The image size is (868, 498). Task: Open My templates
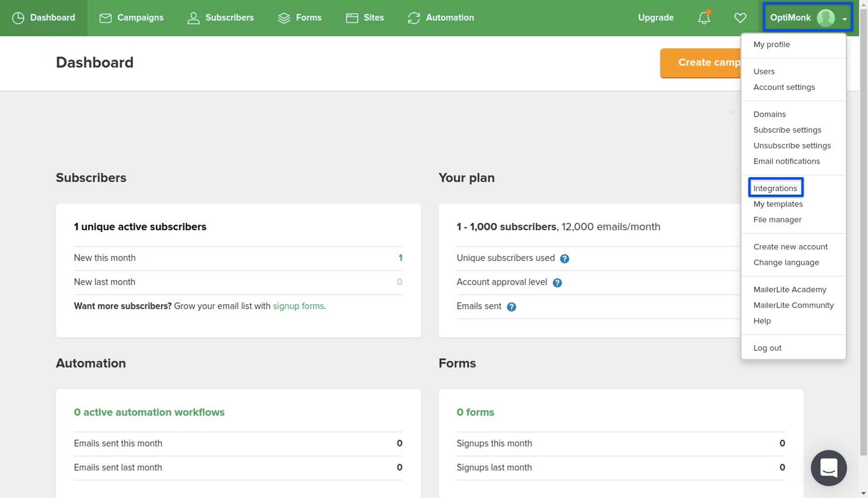click(778, 204)
